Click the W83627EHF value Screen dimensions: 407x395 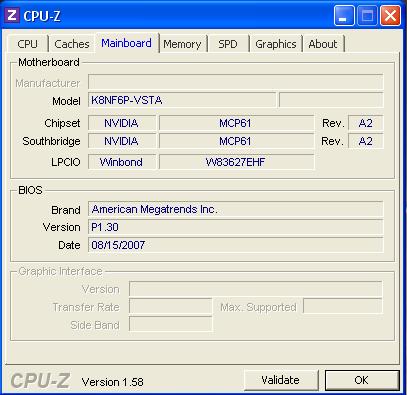pyautogui.click(x=236, y=162)
